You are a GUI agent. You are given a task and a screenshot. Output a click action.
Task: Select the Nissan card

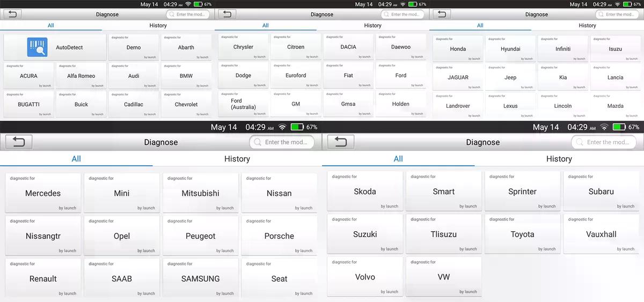(279, 193)
